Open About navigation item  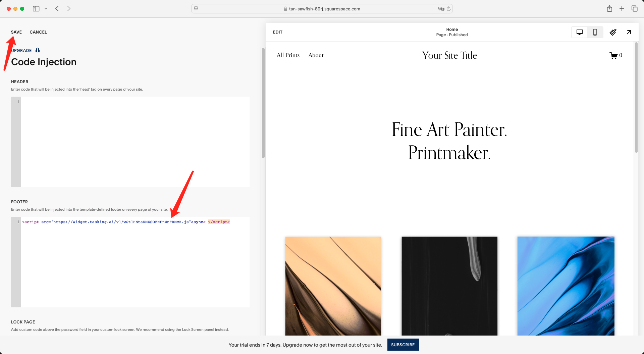pyautogui.click(x=316, y=55)
